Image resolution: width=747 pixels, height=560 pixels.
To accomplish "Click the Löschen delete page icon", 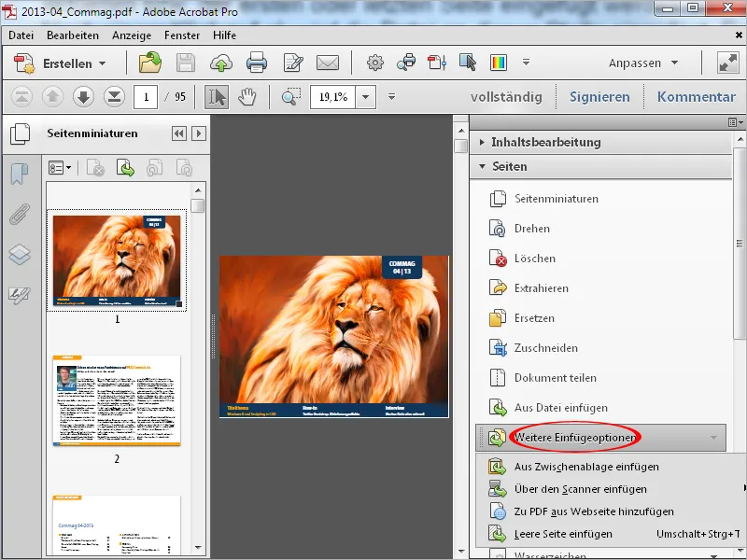I will pos(498,259).
